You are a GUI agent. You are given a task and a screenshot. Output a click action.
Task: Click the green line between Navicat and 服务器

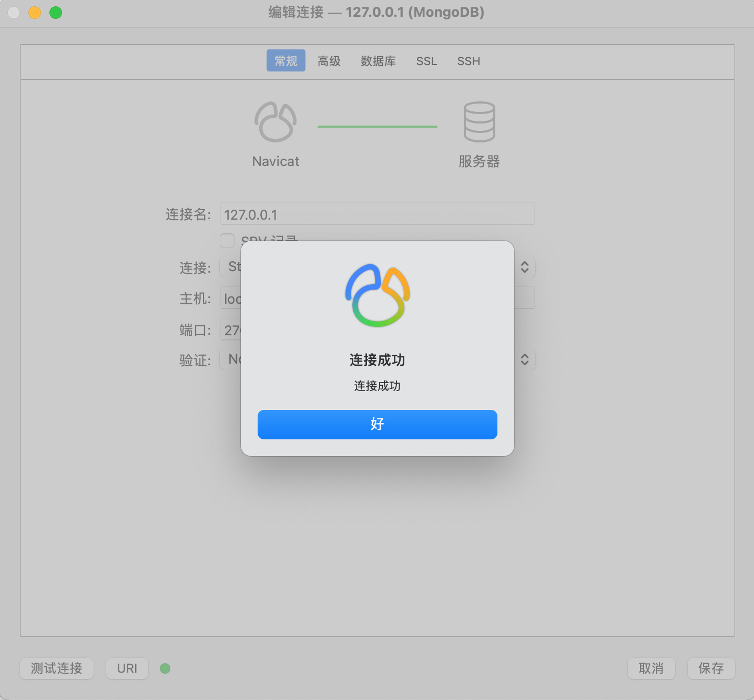(377, 126)
